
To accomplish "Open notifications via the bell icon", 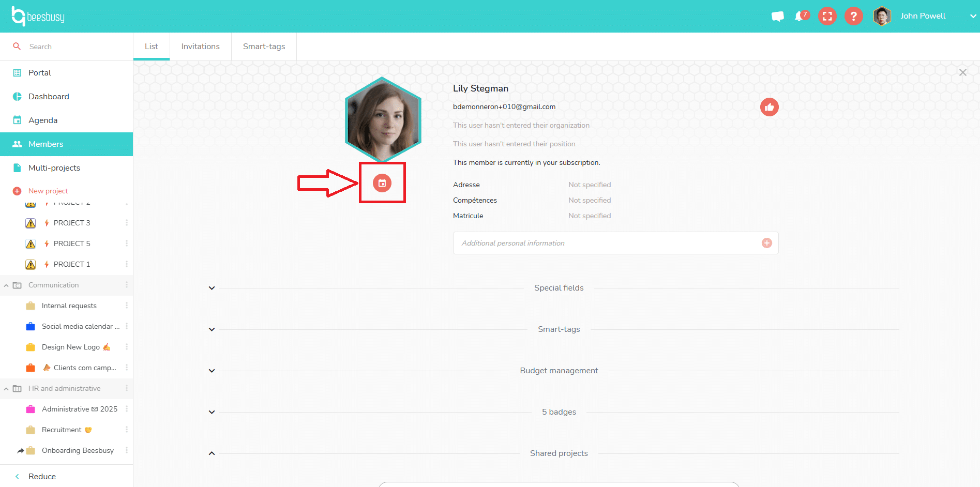I will 799,17.
